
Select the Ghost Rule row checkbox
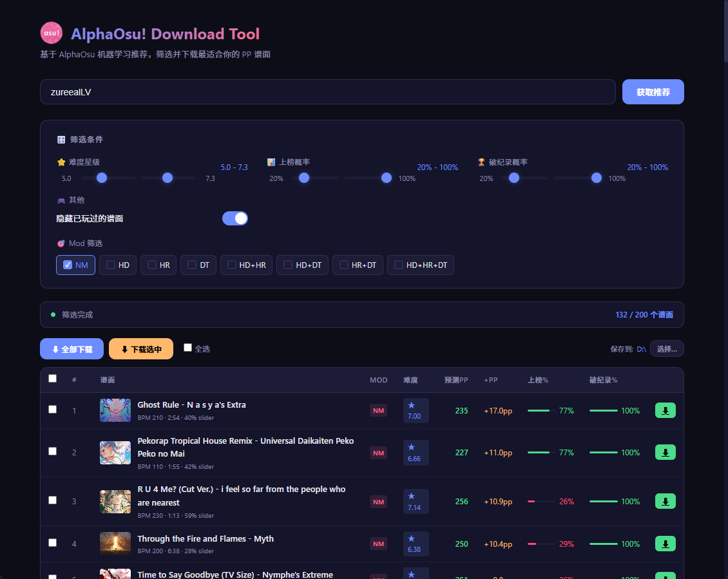point(52,410)
